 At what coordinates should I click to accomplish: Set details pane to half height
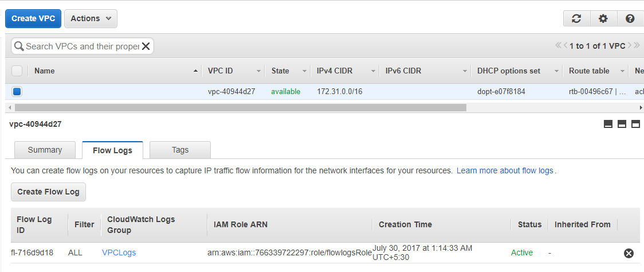622,125
